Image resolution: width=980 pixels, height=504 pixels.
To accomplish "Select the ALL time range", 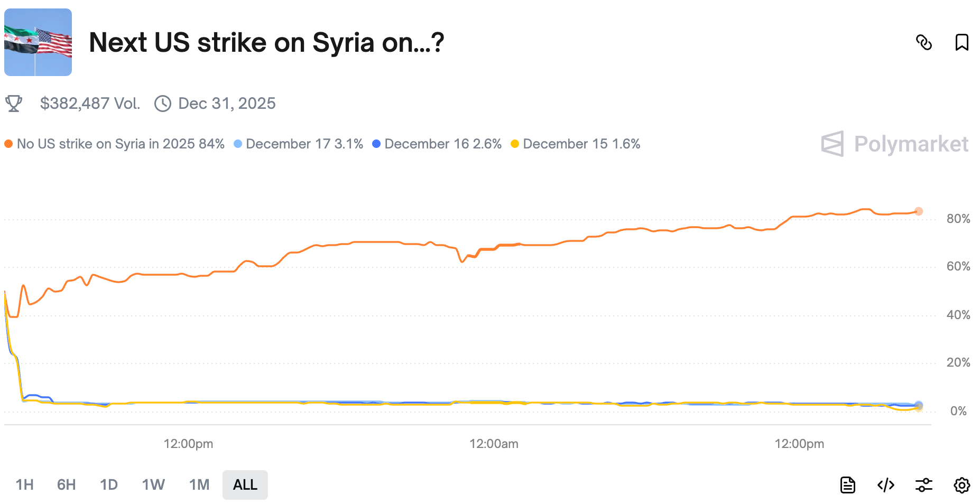I will tap(245, 484).
